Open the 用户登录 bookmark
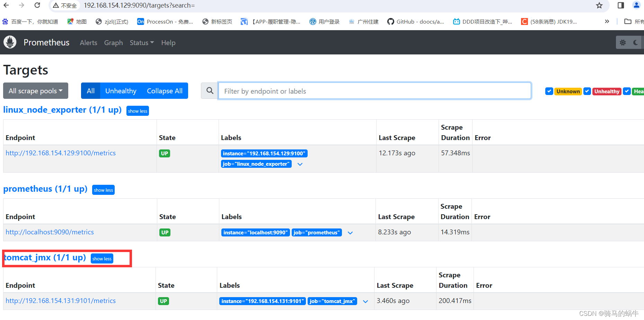This screenshot has width=644, height=320. point(325,21)
